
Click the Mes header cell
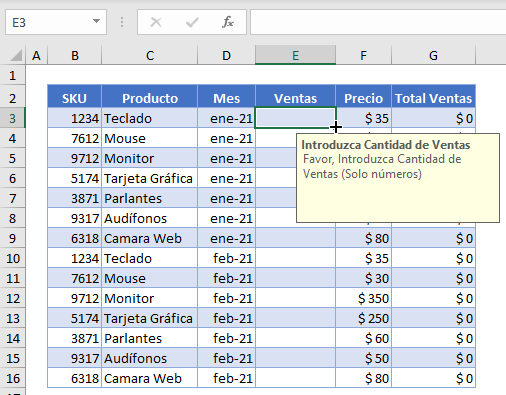pos(226,98)
